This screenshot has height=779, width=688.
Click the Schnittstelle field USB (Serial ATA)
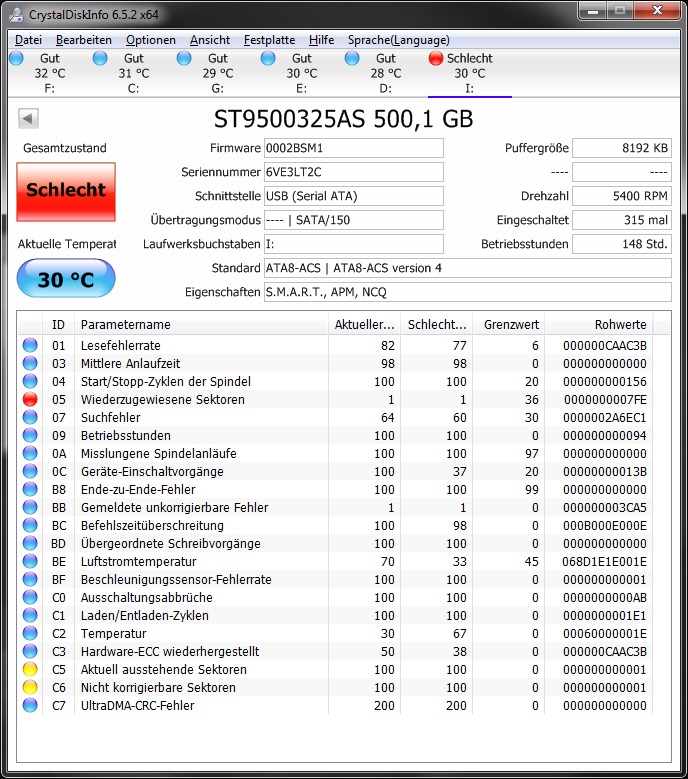(354, 196)
